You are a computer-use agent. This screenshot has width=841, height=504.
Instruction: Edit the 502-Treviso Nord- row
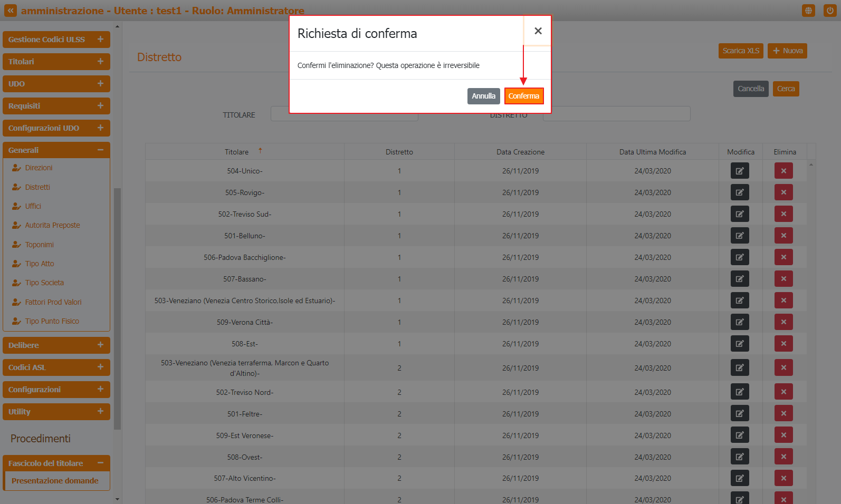pyautogui.click(x=740, y=392)
